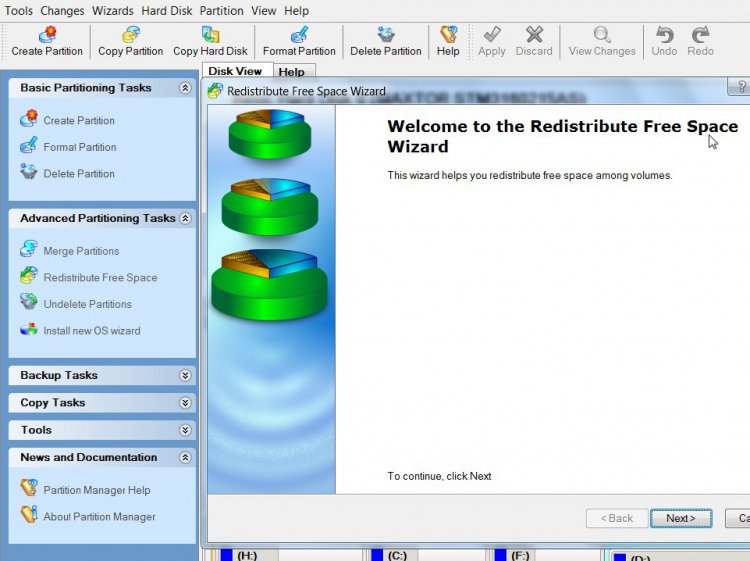Click the Back button in wizard
Image resolution: width=750 pixels, height=561 pixels.
[x=617, y=518]
